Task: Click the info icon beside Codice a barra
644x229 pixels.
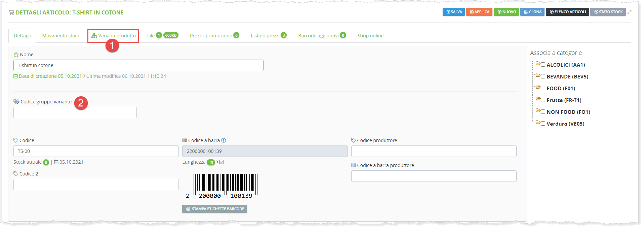Action: click(224, 140)
